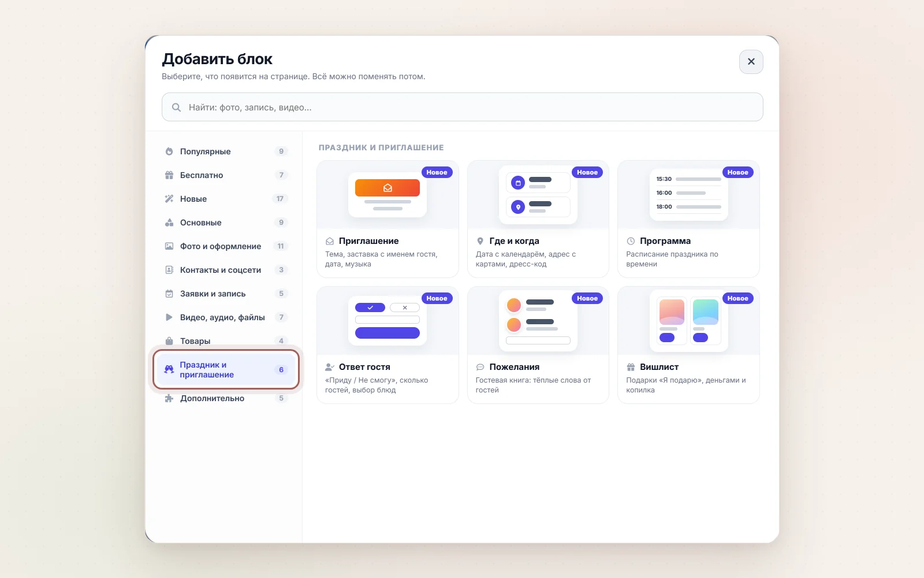Image resolution: width=924 pixels, height=578 pixels.
Task: Click the person-check icon beside Ответ гостя
Action: pos(330,367)
